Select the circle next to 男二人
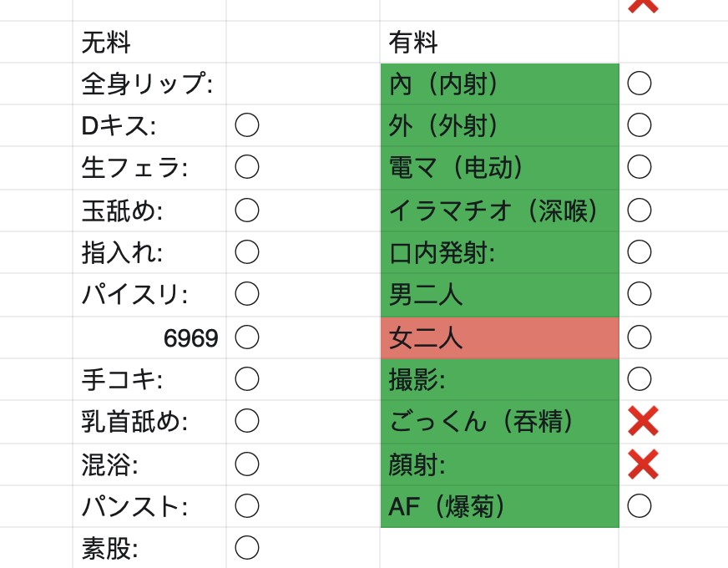Screen dimensions: 728x568 640,294
